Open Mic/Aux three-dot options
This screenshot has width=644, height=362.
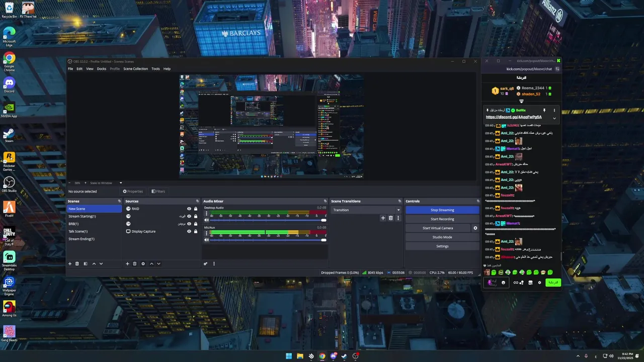pos(206,233)
